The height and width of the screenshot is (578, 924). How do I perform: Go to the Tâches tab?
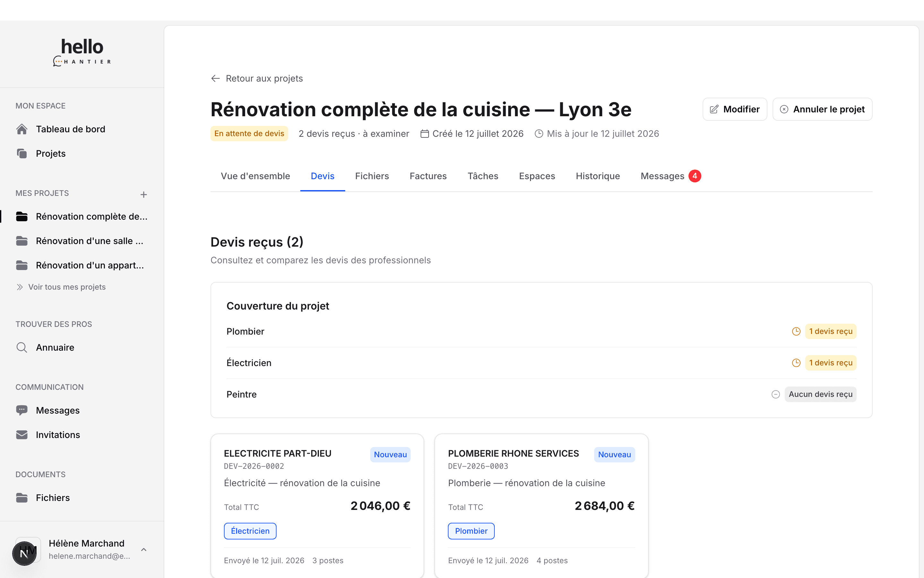coord(483,176)
